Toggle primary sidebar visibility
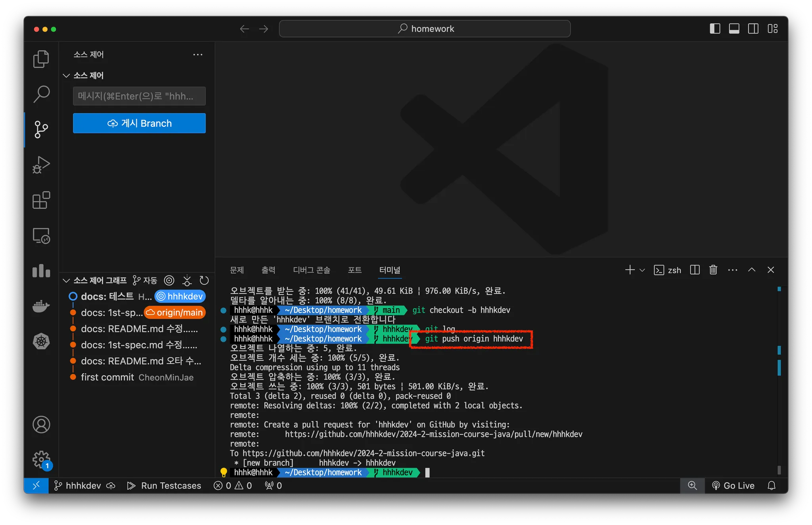 (x=714, y=29)
